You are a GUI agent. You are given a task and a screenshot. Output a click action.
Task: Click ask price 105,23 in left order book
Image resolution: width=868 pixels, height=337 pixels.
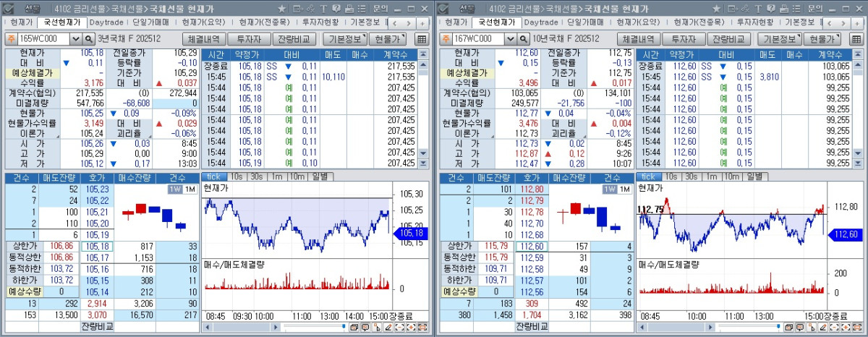pos(97,189)
